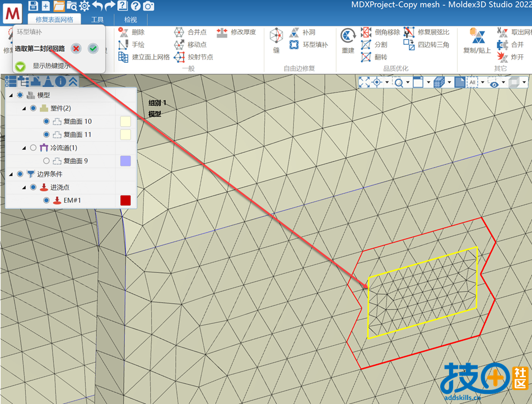Select the 合并 merge tool
The width and height of the screenshot is (532, 404).
pyautogui.click(x=510, y=44)
